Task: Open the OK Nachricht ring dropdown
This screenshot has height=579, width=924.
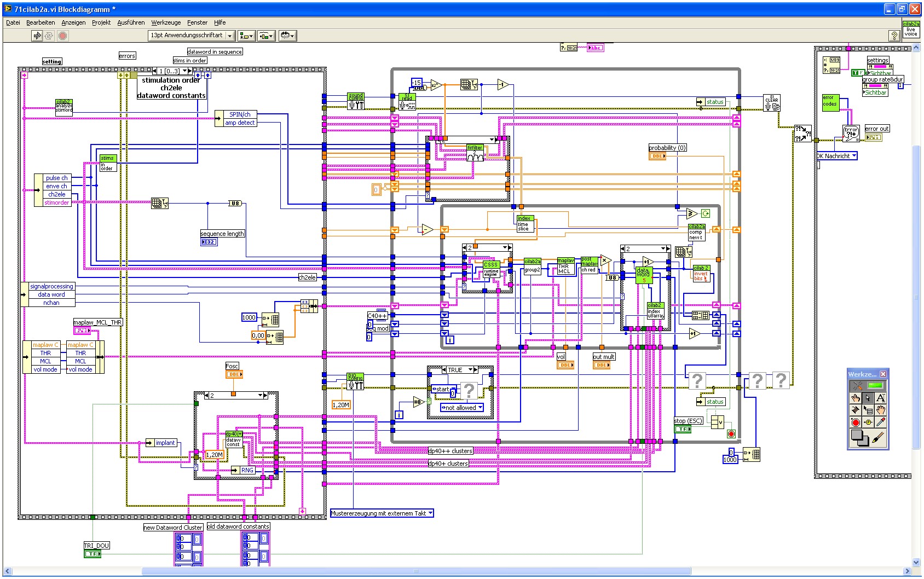Action: pyautogui.click(x=836, y=156)
